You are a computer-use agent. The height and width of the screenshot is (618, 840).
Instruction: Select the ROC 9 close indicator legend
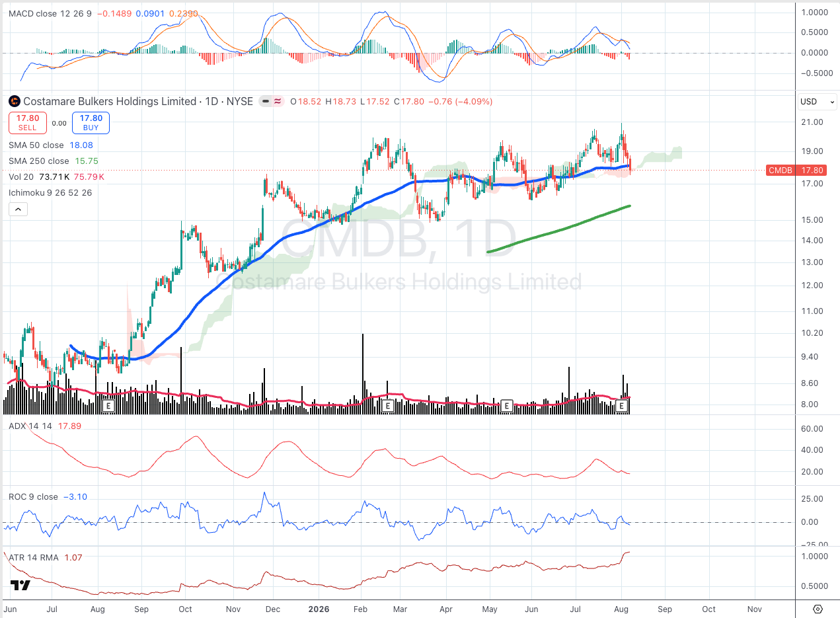pyautogui.click(x=33, y=497)
